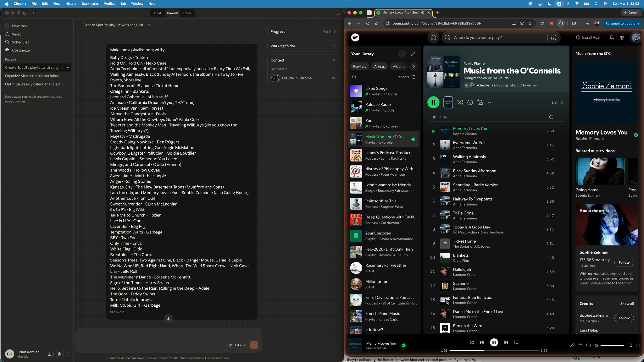Switch to the Code tab
Screen dimensions: 644x362
pyautogui.click(x=187, y=13)
